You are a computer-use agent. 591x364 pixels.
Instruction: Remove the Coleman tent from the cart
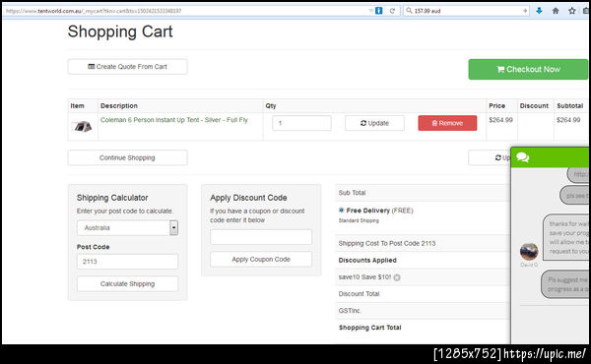click(x=447, y=123)
